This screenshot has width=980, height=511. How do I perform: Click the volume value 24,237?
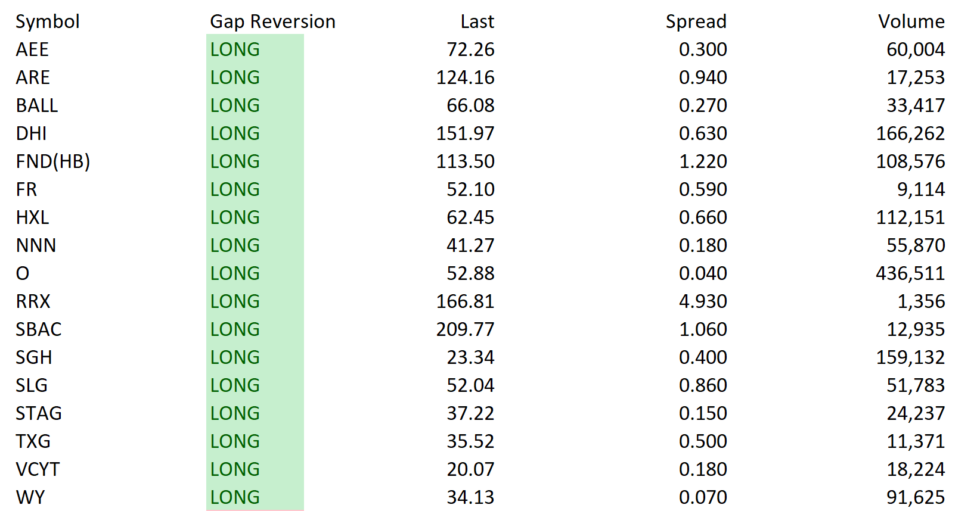click(x=916, y=413)
